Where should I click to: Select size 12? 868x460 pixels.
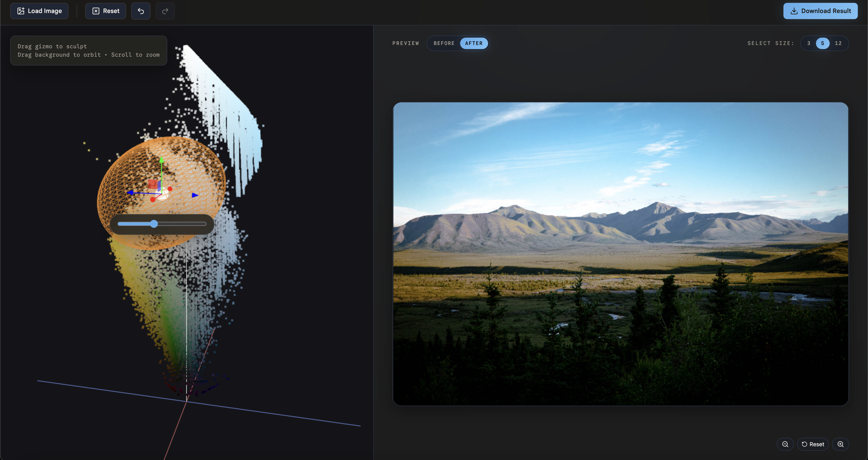click(x=838, y=43)
